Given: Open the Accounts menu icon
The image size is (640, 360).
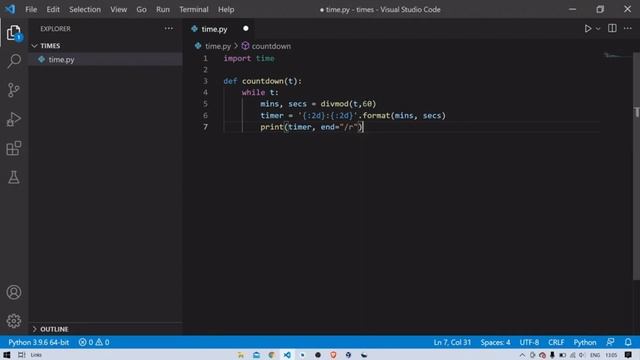Looking at the screenshot, I should [x=14, y=292].
